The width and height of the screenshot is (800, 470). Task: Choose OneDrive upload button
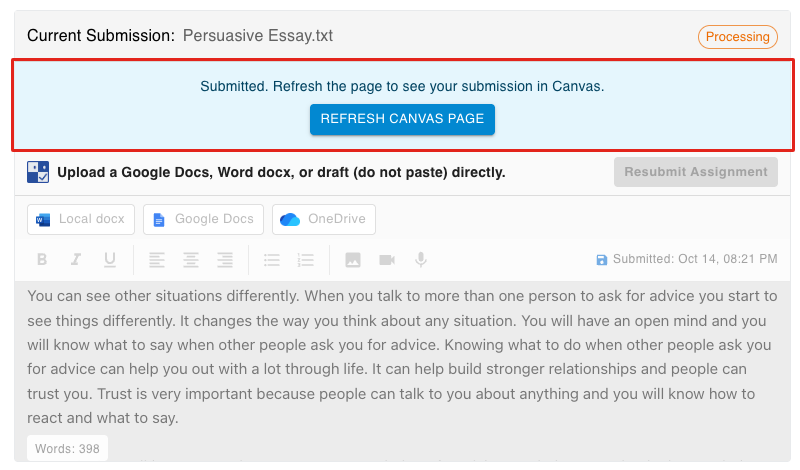(x=324, y=219)
